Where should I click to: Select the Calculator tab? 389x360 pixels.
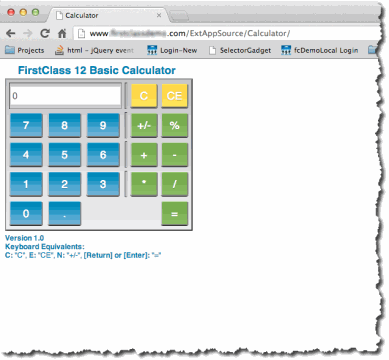pos(108,15)
